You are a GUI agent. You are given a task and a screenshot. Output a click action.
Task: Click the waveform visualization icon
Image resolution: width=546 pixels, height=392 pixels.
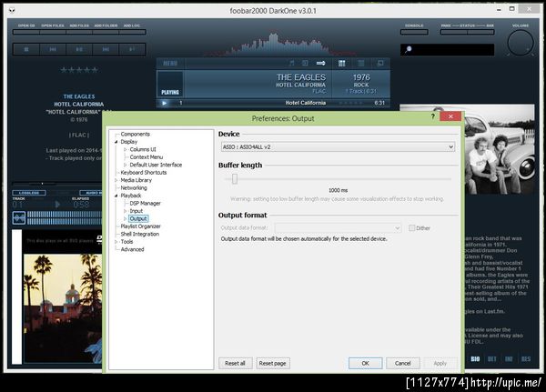click(x=19, y=218)
